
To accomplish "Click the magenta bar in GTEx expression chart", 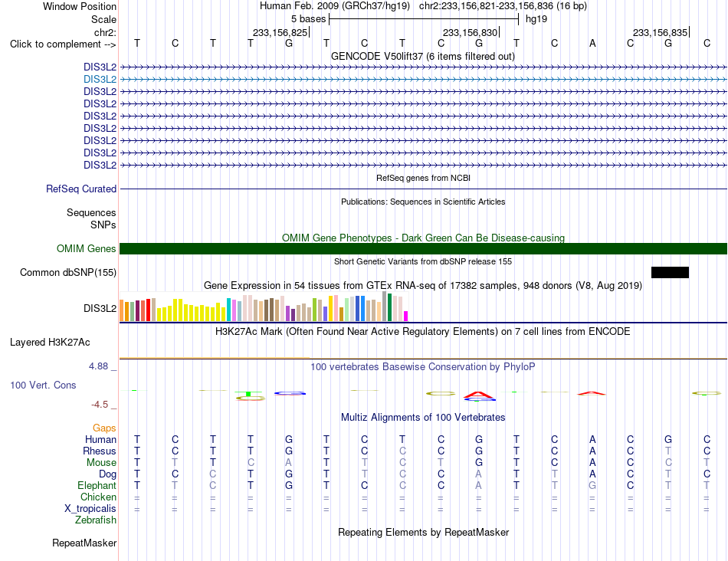I will point(406,317).
